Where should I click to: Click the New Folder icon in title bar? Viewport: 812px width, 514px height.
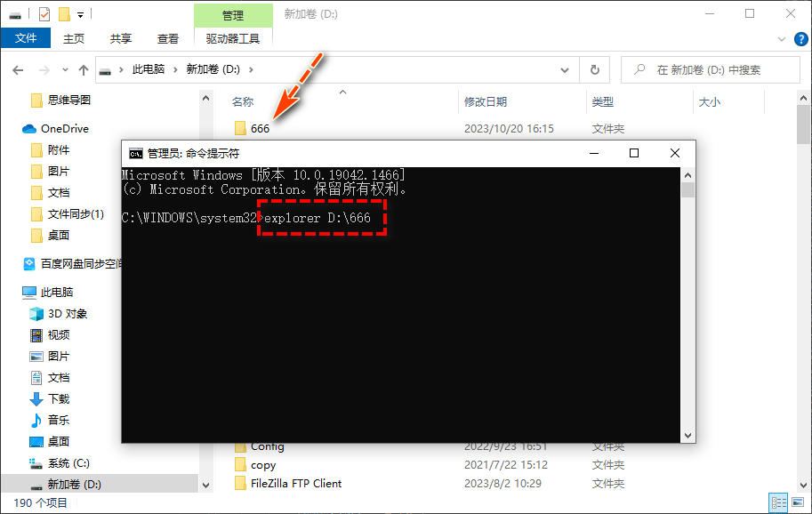point(64,13)
